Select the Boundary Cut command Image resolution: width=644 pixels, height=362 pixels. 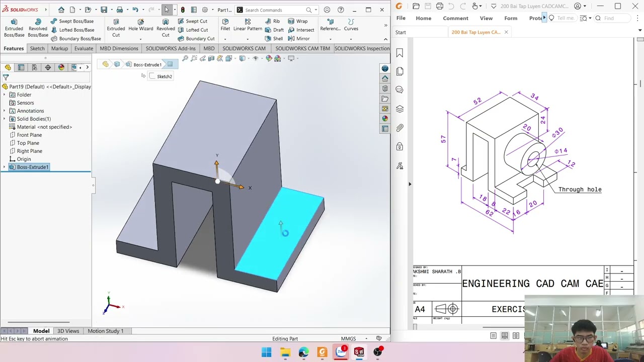point(196,39)
